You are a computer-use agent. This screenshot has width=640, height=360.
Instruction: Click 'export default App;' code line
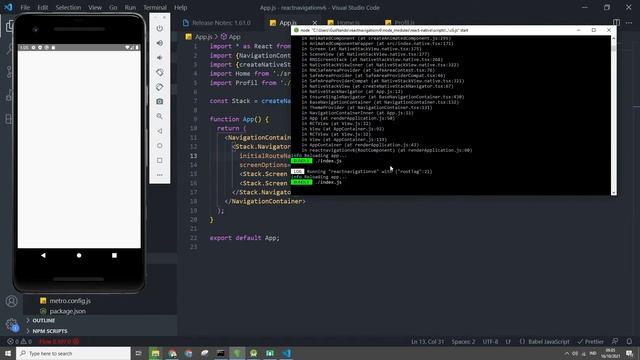coord(244,238)
